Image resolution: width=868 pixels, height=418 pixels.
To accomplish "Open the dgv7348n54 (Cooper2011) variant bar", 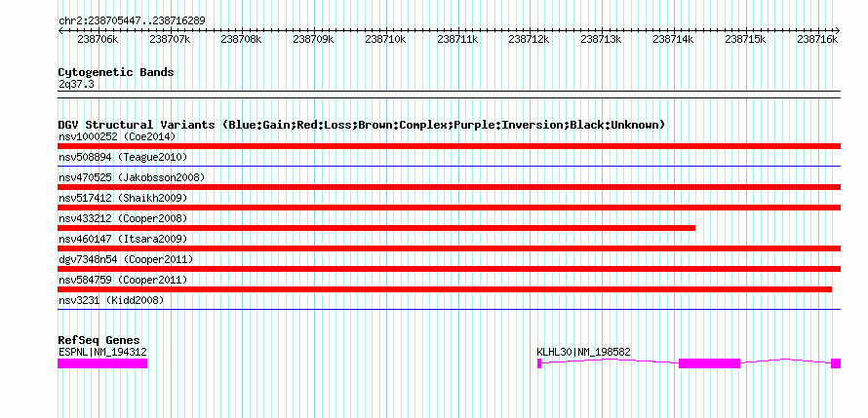I will coord(449,269).
